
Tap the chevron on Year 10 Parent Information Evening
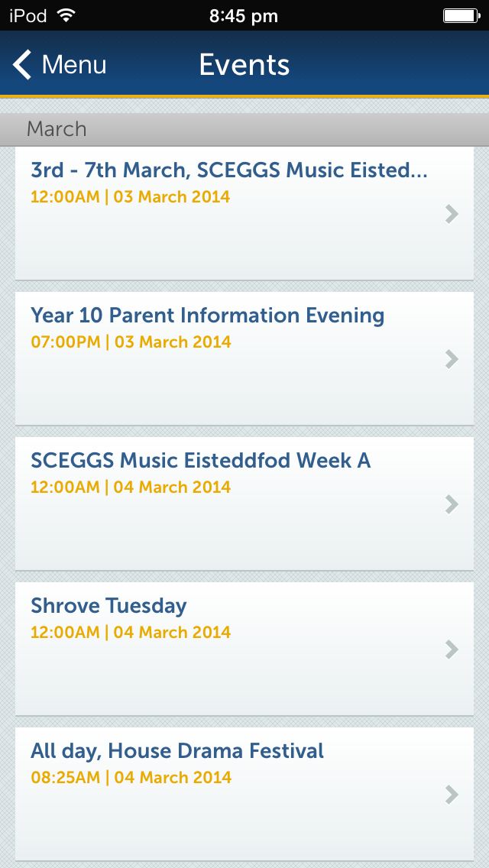452,359
